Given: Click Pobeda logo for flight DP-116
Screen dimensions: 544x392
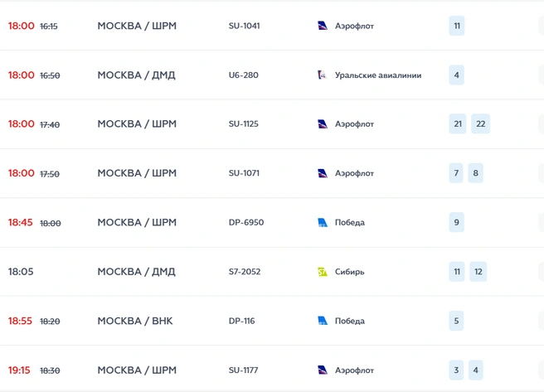Looking at the screenshot, I should pos(323,321).
